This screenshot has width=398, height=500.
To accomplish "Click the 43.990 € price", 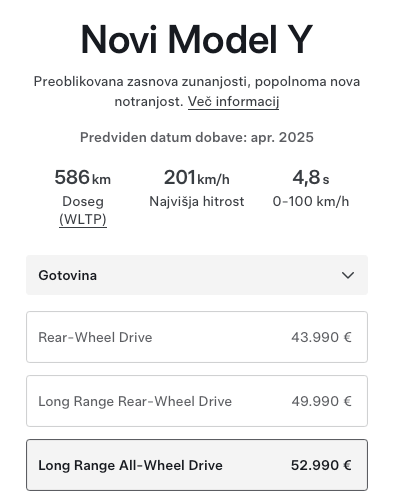I will [321, 337].
